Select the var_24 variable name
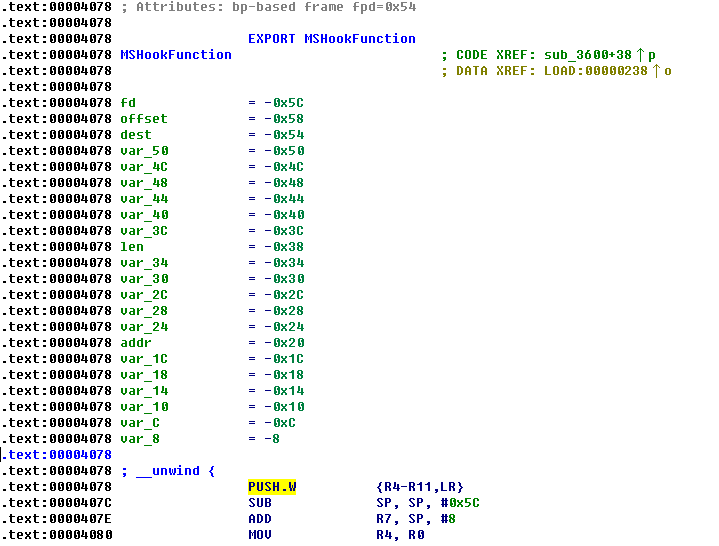This screenshot has width=719, height=546. (144, 327)
